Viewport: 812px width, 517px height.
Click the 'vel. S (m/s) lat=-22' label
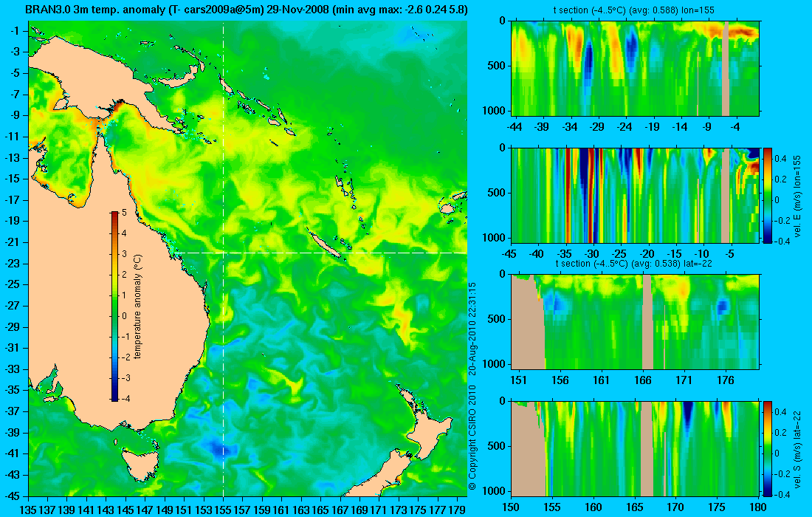point(797,448)
